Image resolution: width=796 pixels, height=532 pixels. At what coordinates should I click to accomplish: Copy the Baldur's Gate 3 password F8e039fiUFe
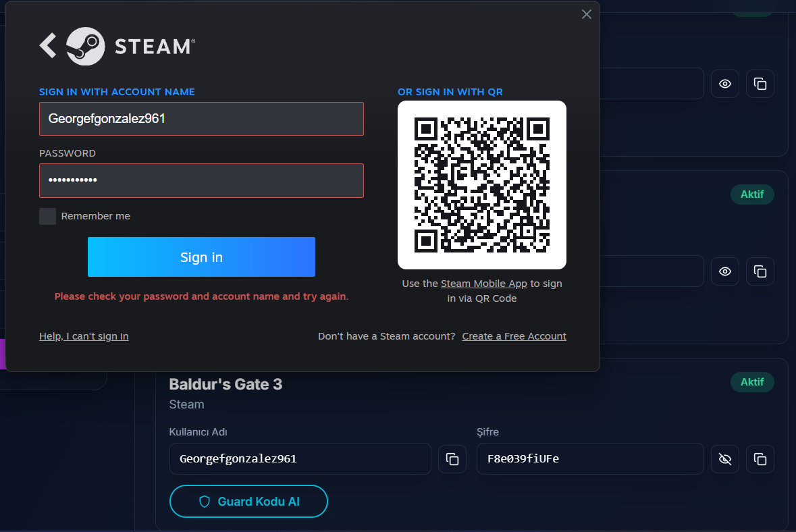pos(760,459)
